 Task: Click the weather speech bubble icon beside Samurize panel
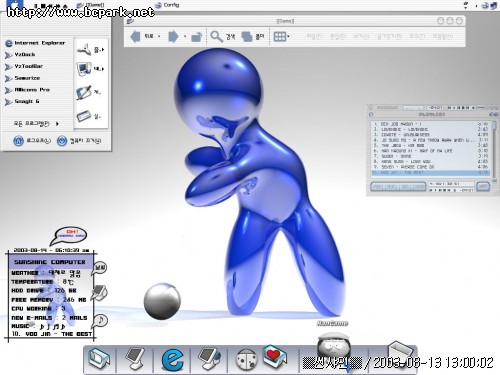click(99, 268)
